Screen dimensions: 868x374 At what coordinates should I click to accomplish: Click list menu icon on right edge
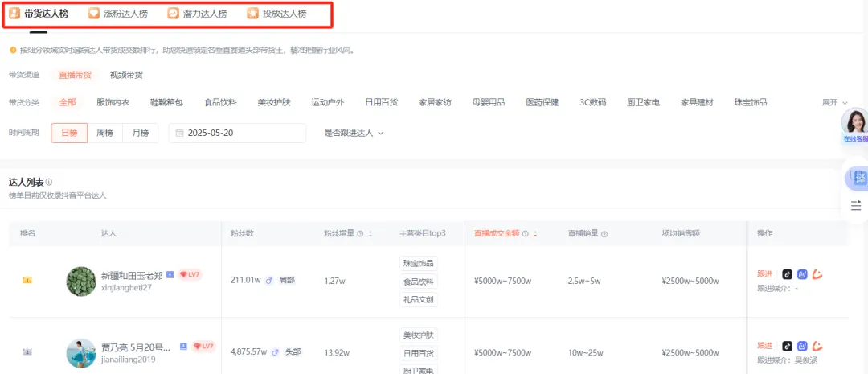856,205
